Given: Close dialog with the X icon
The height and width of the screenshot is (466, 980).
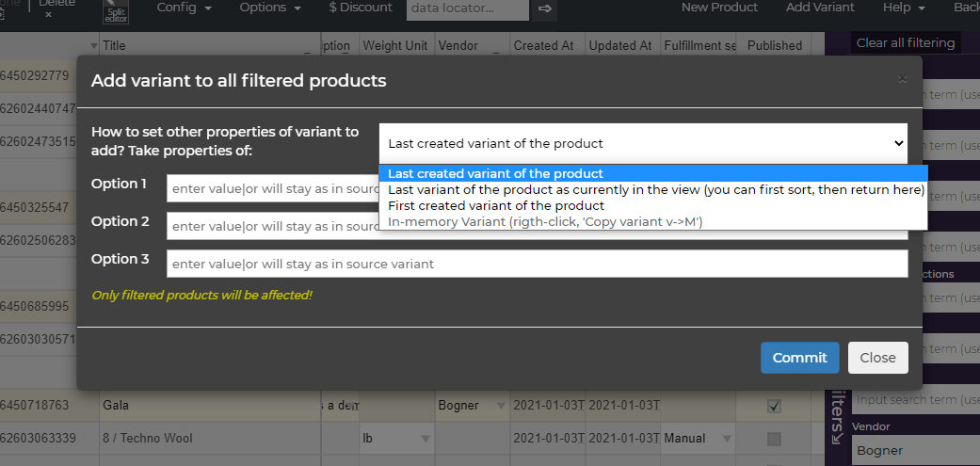Looking at the screenshot, I should [902, 79].
